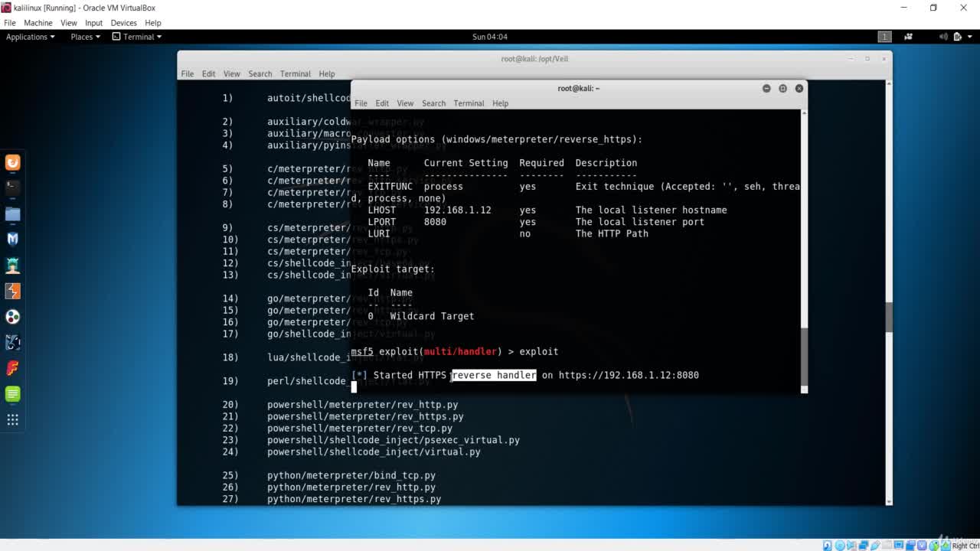Image resolution: width=980 pixels, height=551 pixels.
Task: Launch the red F Faraday dock icon
Action: point(12,368)
